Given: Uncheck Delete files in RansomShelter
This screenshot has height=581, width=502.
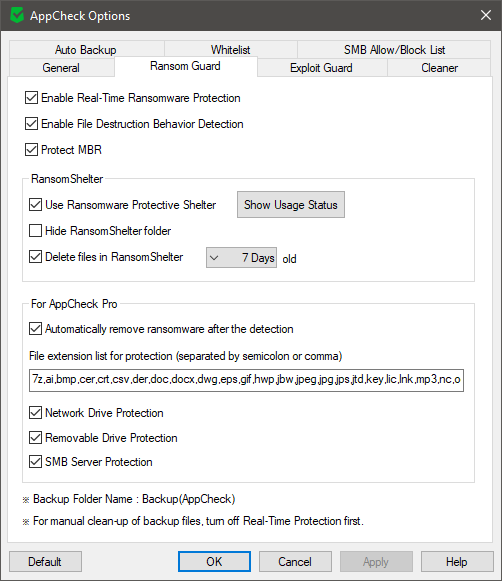Looking at the screenshot, I should [36, 256].
